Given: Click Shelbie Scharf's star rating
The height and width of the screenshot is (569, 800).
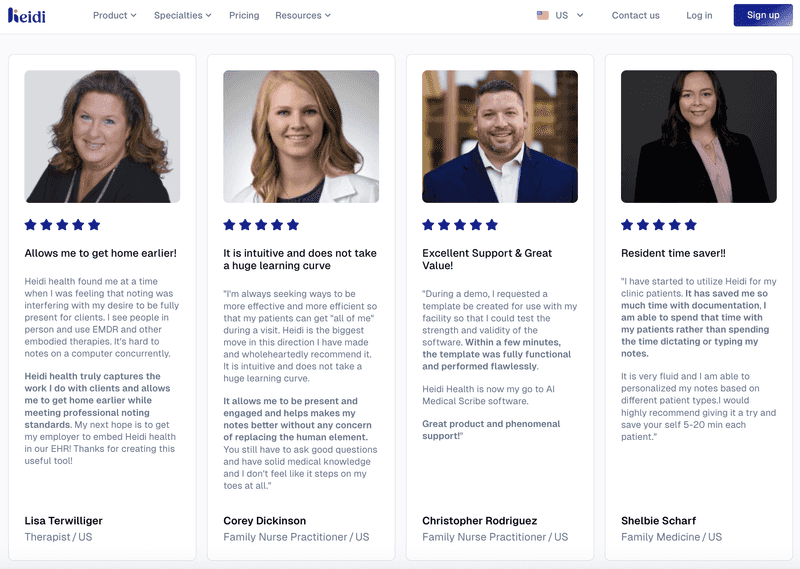Looking at the screenshot, I should [659, 225].
